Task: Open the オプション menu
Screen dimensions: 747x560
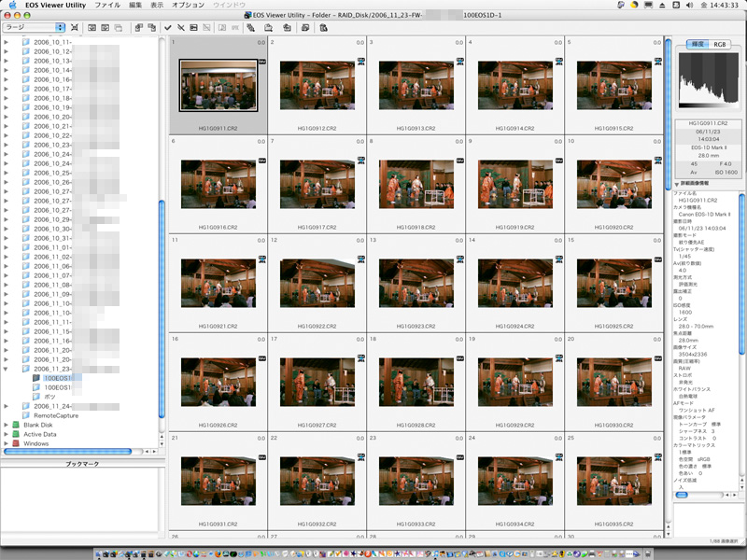Action: [x=188, y=5]
